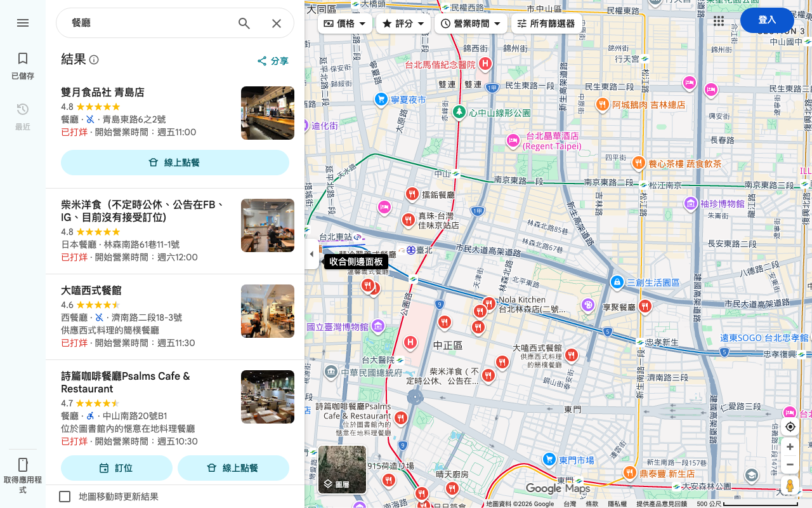Open the 最近 recent history panel

(x=23, y=117)
